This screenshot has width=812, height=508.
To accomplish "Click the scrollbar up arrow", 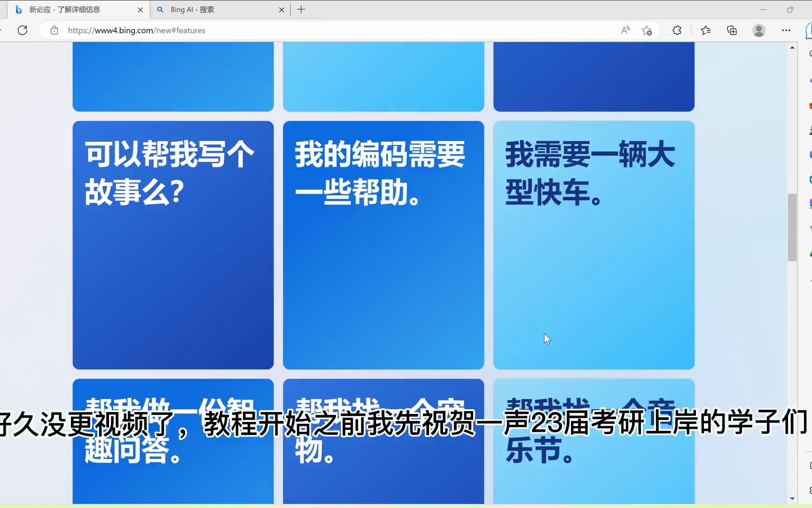I will tap(792, 48).
